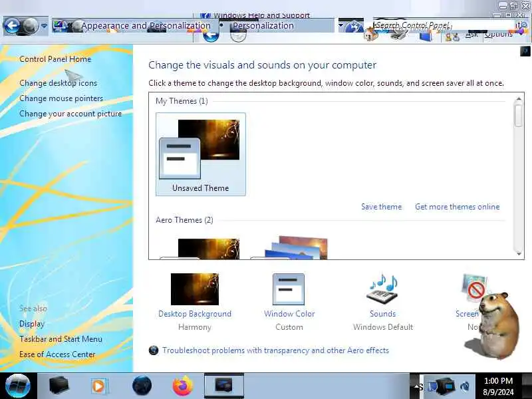This screenshot has width=532, height=399.
Task: Open the recent pages dropdown arrow
Action: 44,26
